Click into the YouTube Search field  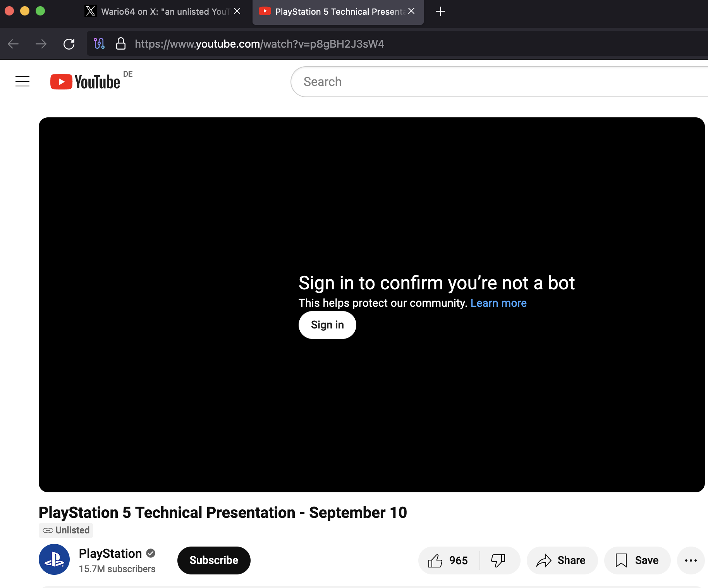coord(500,82)
